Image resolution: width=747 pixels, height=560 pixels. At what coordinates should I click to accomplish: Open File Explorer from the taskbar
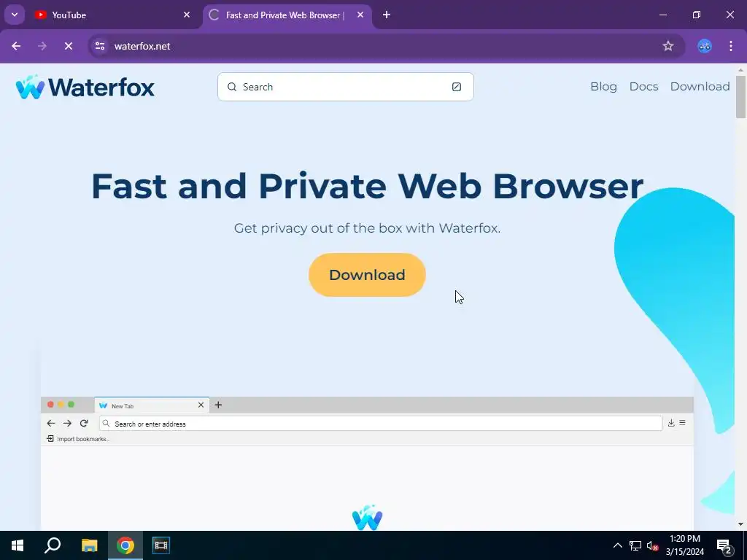[89, 545]
